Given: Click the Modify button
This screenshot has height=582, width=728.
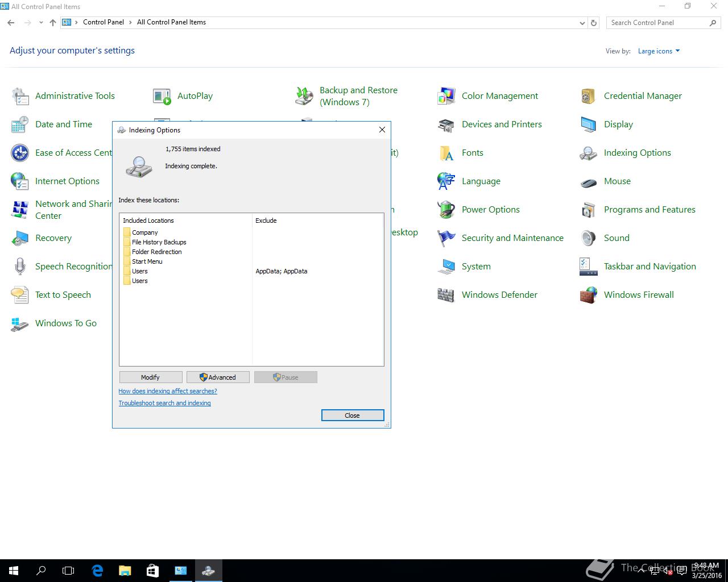Looking at the screenshot, I should tap(151, 377).
